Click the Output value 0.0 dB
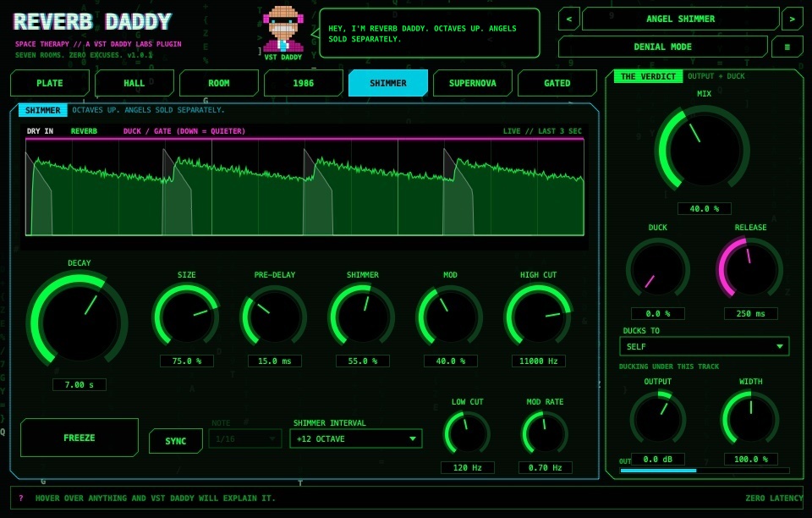Image resolution: width=812 pixels, height=518 pixels. pyautogui.click(x=658, y=460)
